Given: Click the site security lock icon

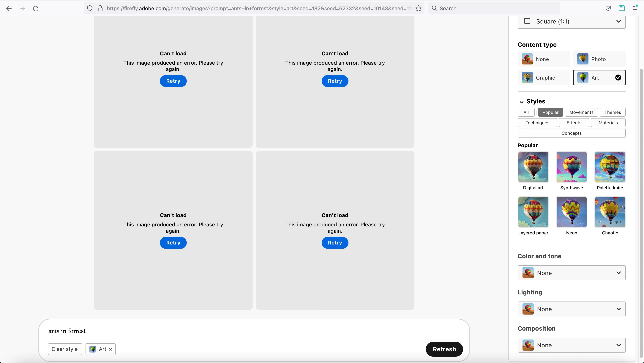Looking at the screenshot, I should (100, 9).
